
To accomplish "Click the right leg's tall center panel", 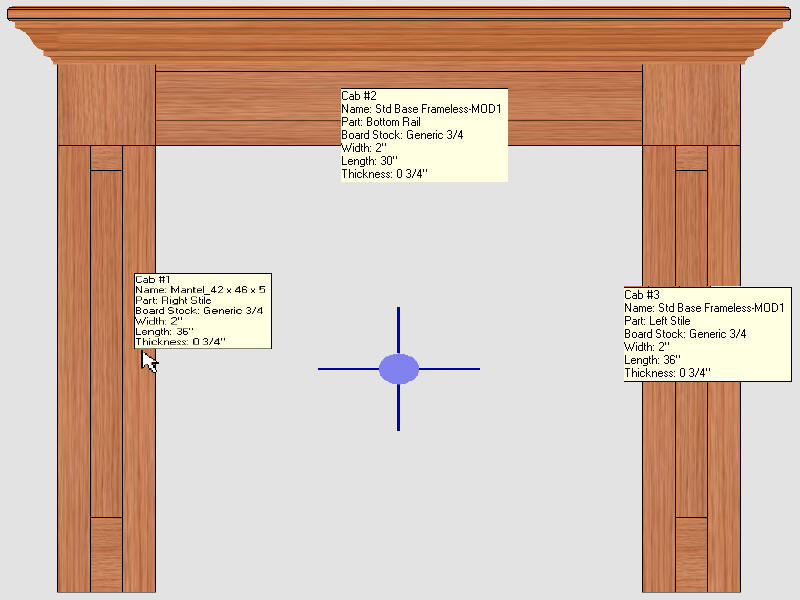I will [x=691, y=450].
